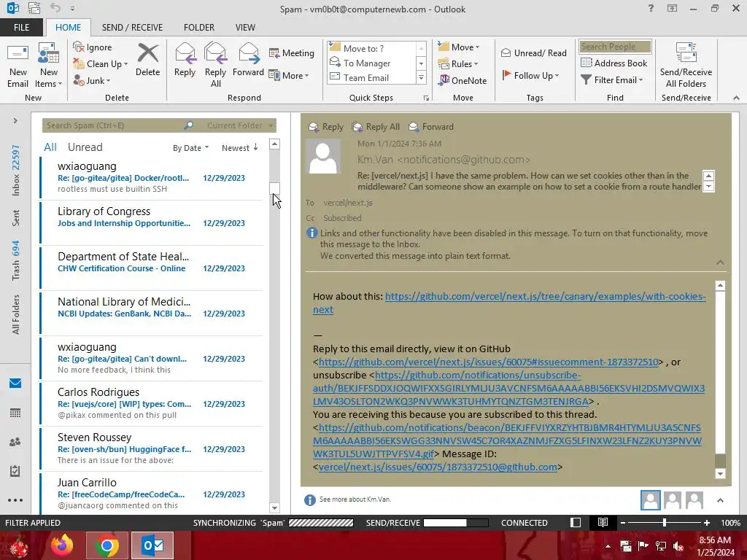Open the Inbox folder in sidebar
747x560 pixels.
pos(16,171)
